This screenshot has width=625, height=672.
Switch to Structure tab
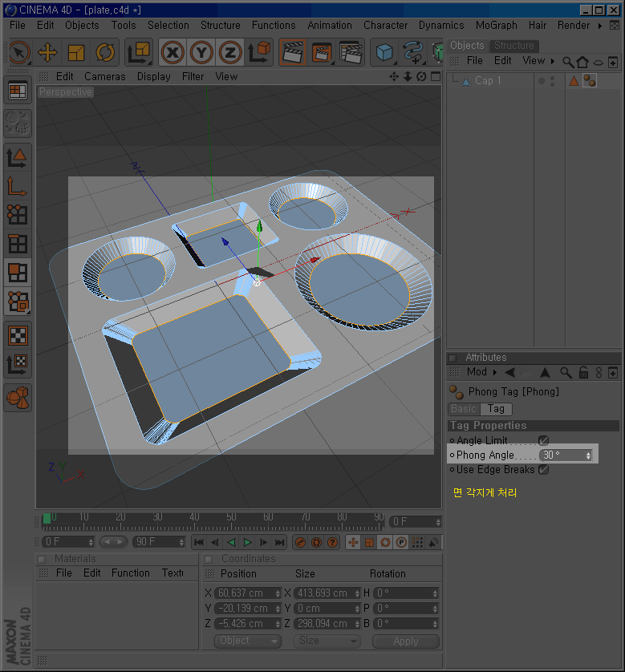(x=514, y=46)
